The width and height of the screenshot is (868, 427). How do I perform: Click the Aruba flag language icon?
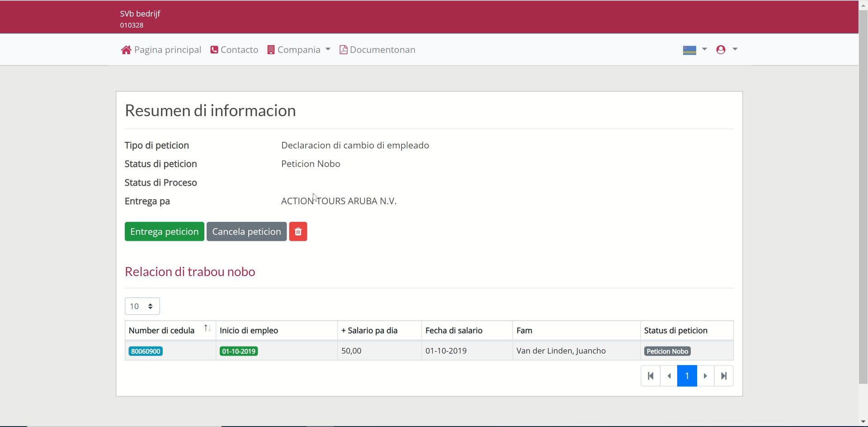tap(689, 50)
